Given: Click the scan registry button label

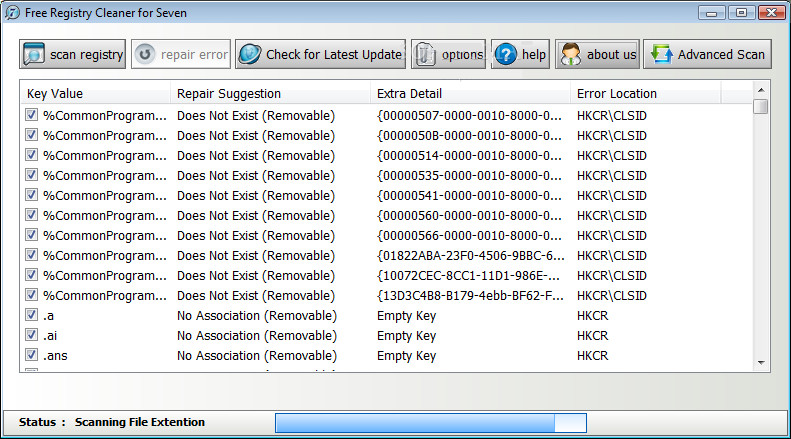Looking at the screenshot, I should [x=86, y=54].
